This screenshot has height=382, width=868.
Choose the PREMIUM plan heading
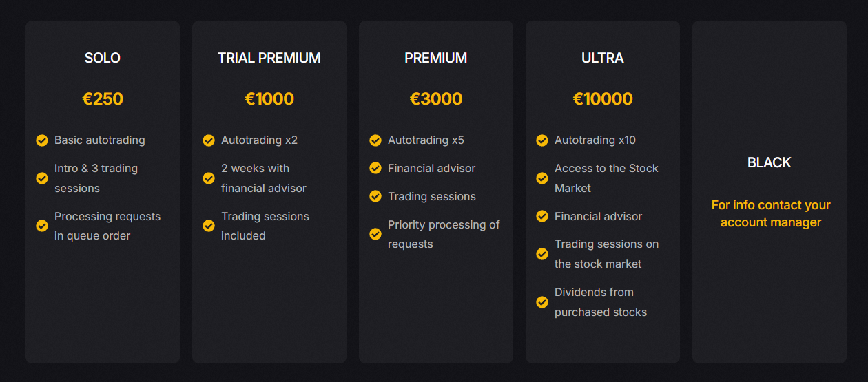pyautogui.click(x=436, y=58)
